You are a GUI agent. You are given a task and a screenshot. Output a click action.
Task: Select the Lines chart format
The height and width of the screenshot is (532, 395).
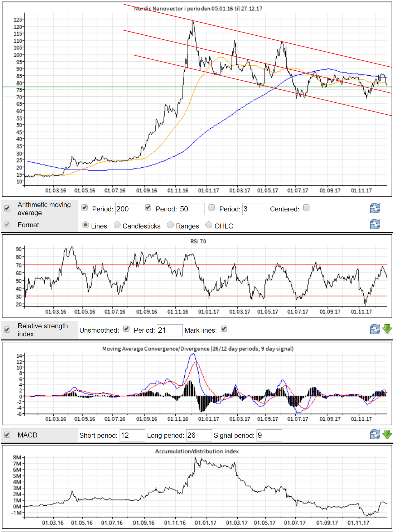pyautogui.click(x=86, y=225)
